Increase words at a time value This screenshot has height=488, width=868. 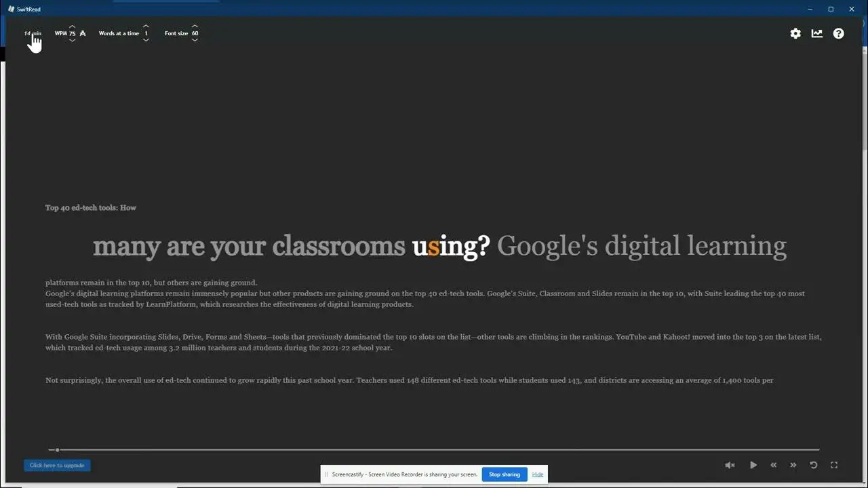(146, 26)
